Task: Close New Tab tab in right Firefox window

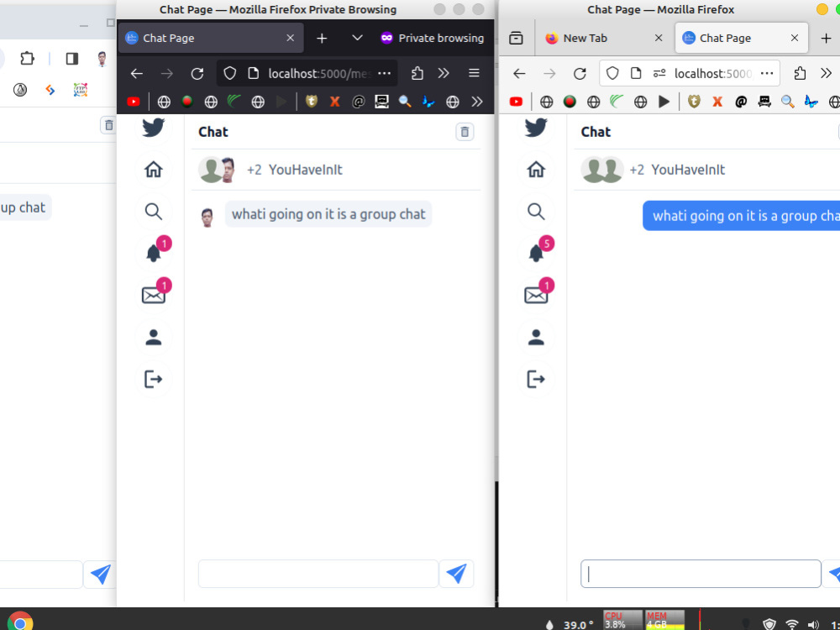Action: [659, 38]
